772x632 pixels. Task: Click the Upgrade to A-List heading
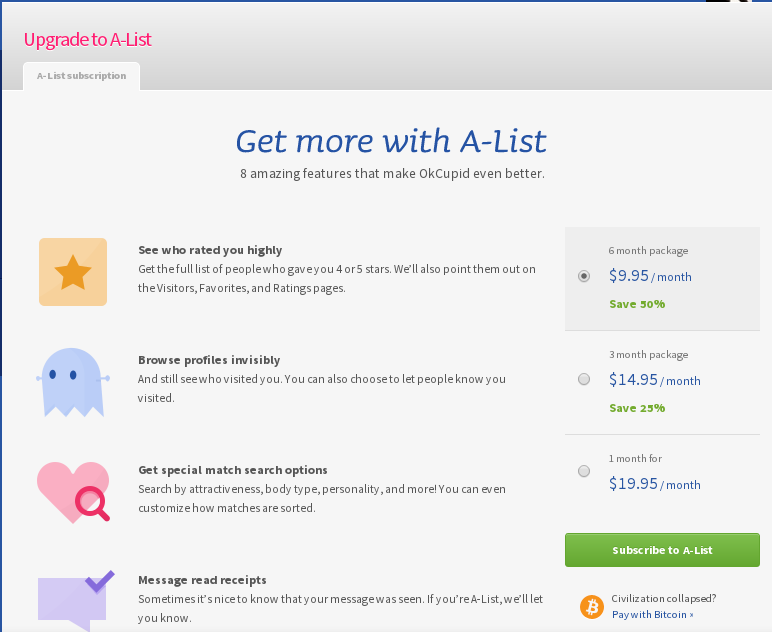pyautogui.click(x=88, y=39)
